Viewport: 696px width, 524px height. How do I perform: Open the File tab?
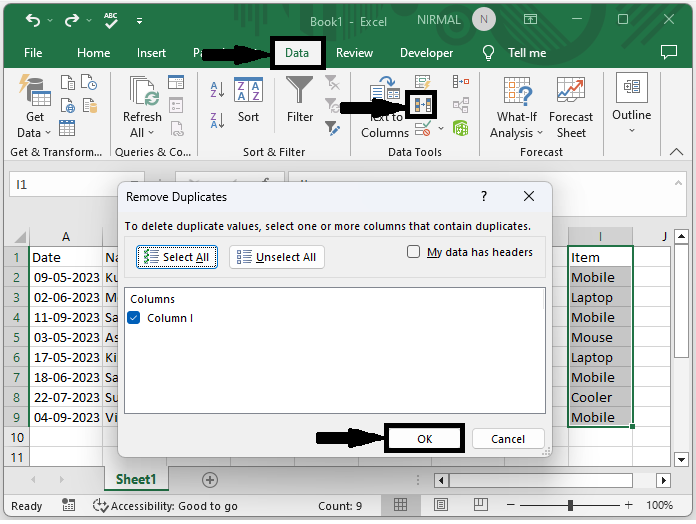[x=33, y=53]
